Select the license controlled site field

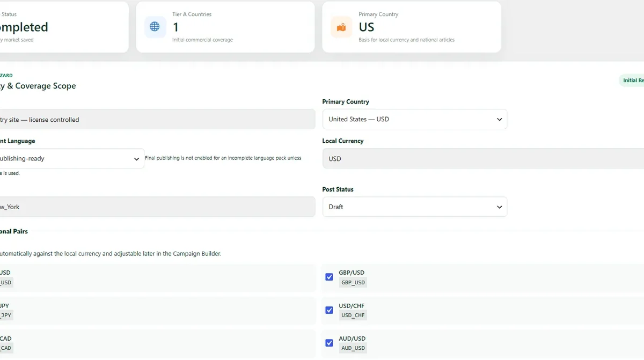[157, 120]
